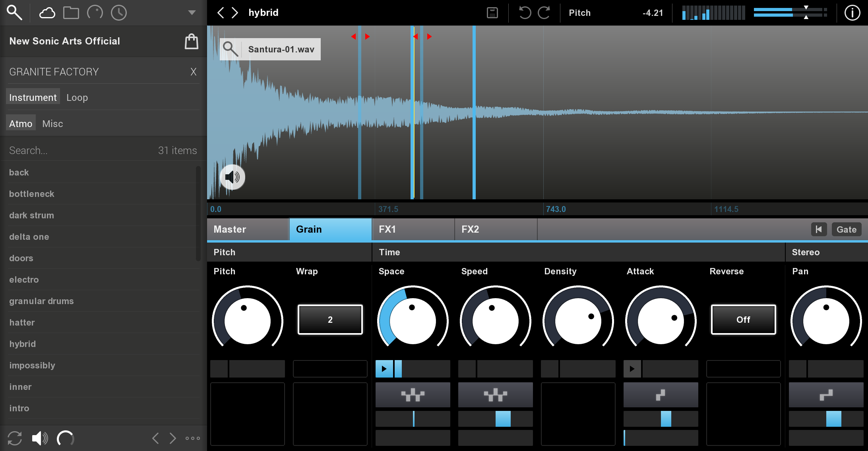Click the Wrap value box showing 2
This screenshot has height=451, width=868.
pyautogui.click(x=330, y=320)
